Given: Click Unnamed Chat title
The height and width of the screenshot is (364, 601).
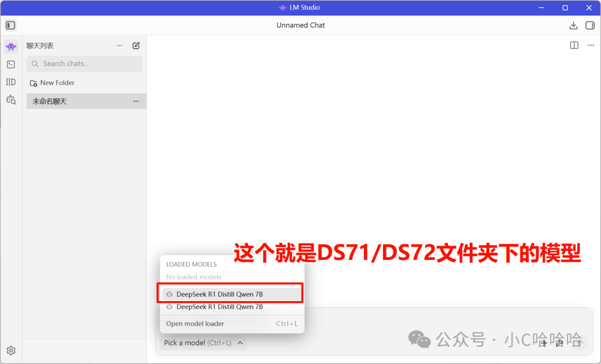Looking at the screenshot, I should 300,25.
